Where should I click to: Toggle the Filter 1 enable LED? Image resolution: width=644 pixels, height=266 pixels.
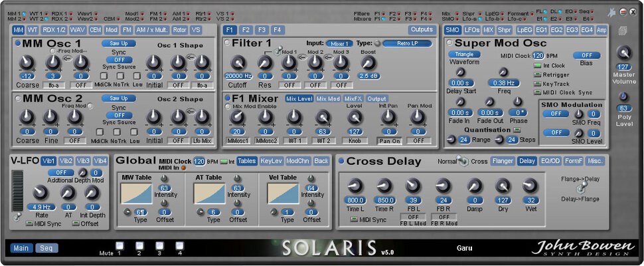(x=227, y=43)
